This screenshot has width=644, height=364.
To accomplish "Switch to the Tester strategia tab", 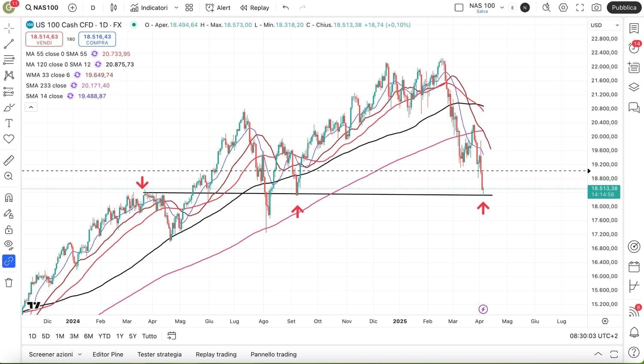I will pos(159,355).
